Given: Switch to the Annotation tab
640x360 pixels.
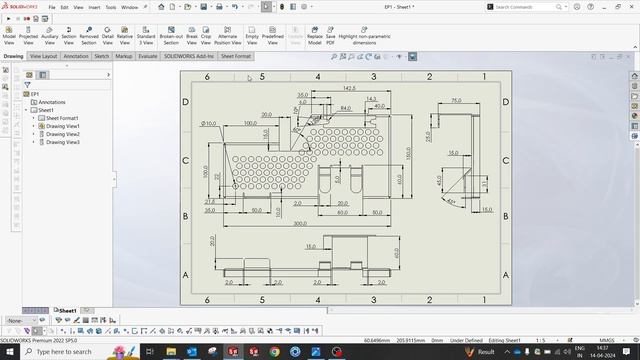Looking at the screenshot, I should point(76,56).
